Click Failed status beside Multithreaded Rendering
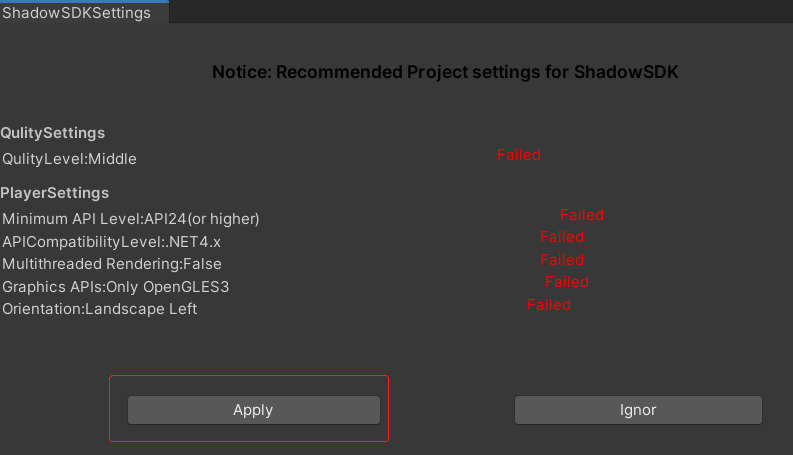 click(x=562, y=260)
